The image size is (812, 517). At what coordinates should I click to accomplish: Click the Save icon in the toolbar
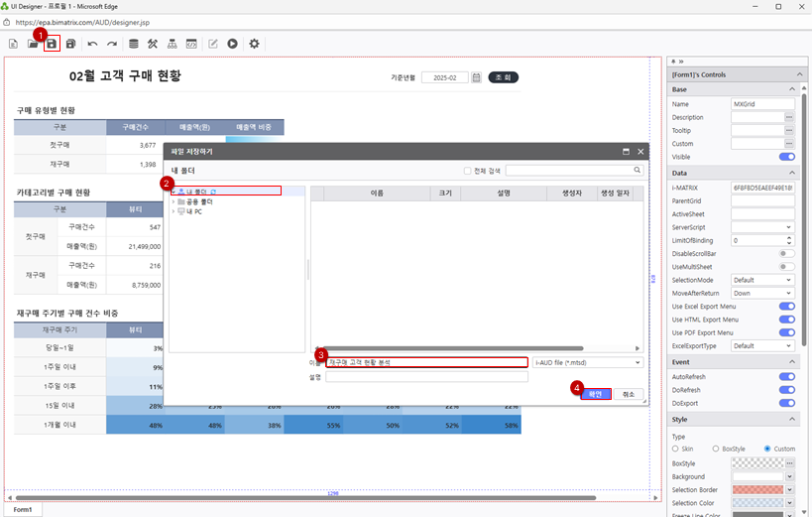[52, 44]
